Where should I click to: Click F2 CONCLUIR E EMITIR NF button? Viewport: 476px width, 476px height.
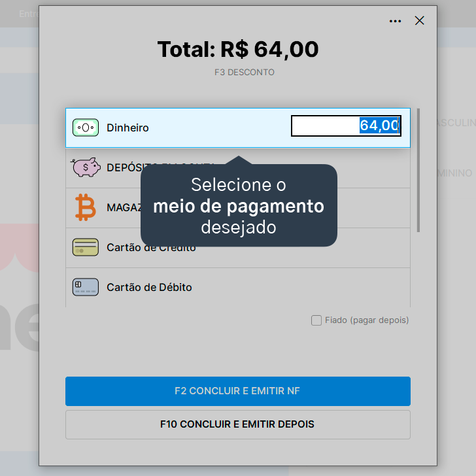[238, 391]
